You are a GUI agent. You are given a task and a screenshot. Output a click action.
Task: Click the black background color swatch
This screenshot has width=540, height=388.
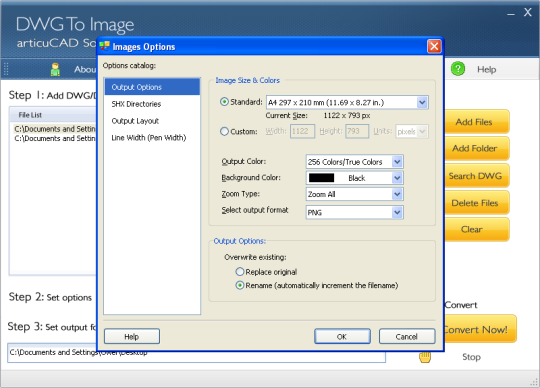click(x=321, y=178)
